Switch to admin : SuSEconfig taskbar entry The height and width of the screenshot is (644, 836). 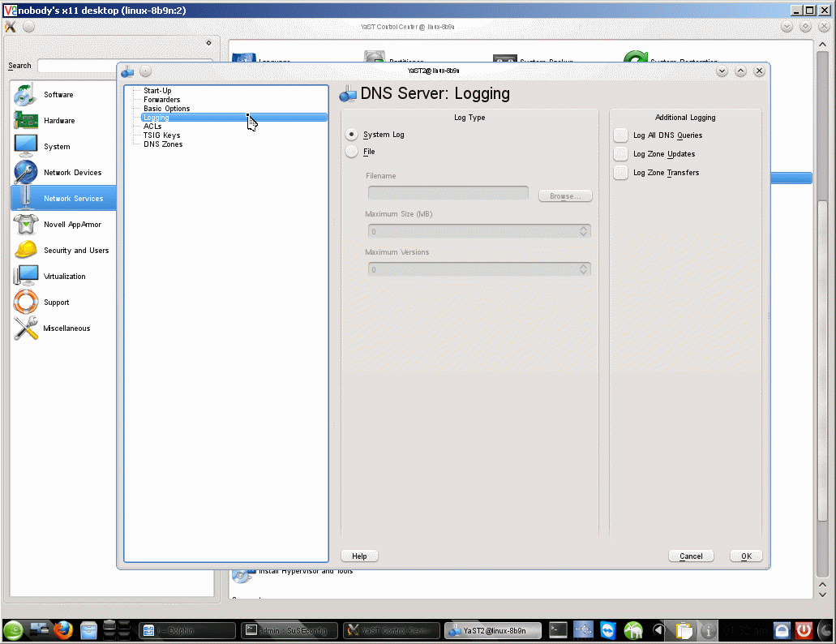[289, 631]
